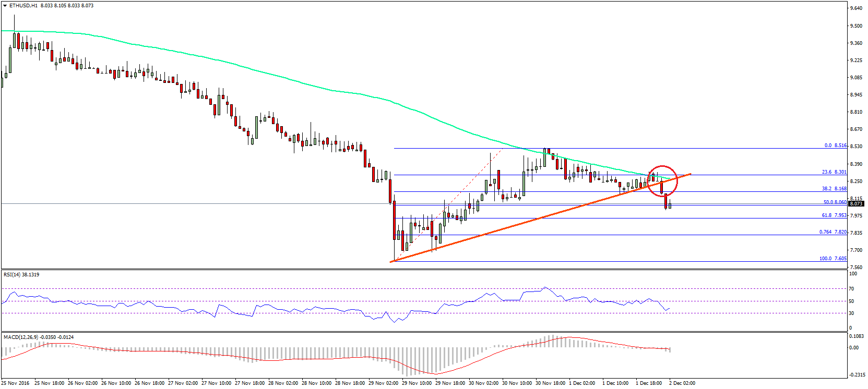Select price axis value 8.390

pos(856,164)
